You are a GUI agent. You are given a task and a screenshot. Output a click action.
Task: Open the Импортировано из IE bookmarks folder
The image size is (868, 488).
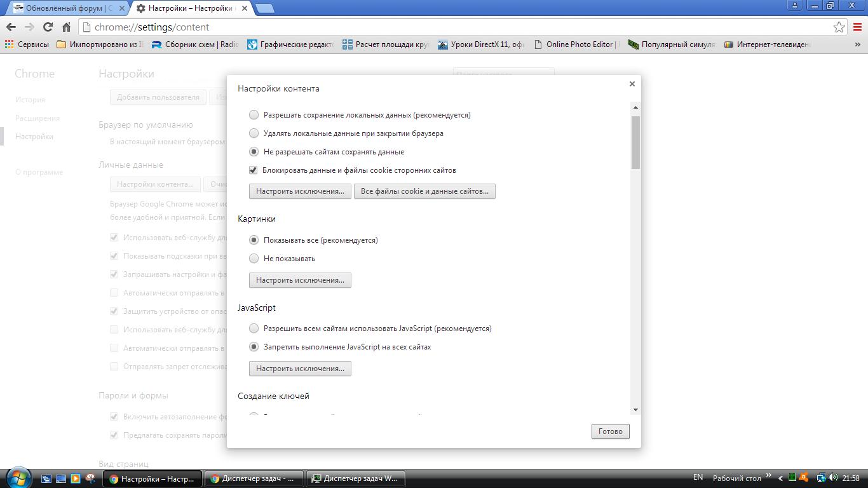point(100,44)
